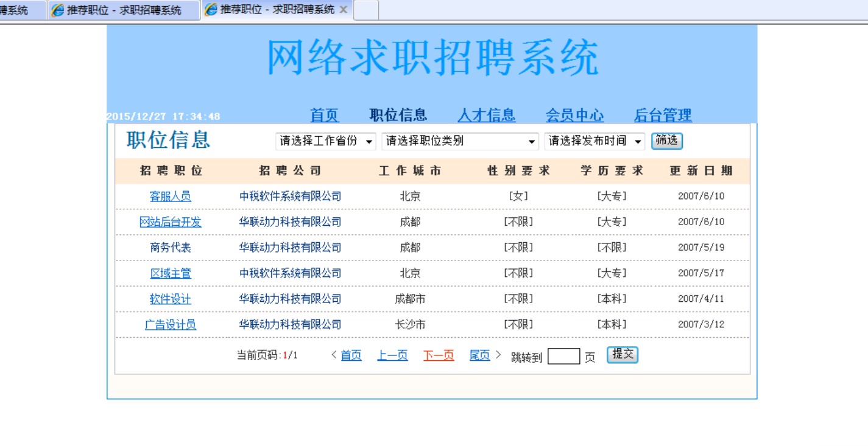Screen dimensions: 868x446
Task: Open 华联动力科技有限公司 in the 广告设计员 row
Action: 290,324
